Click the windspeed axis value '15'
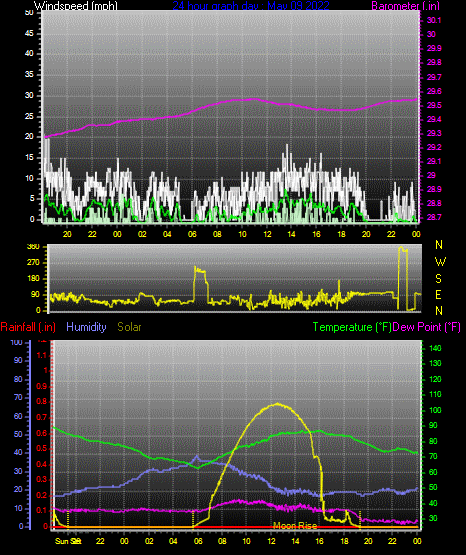Image resolution: width=466 pixels, height=555 pixels. (29, 157)
